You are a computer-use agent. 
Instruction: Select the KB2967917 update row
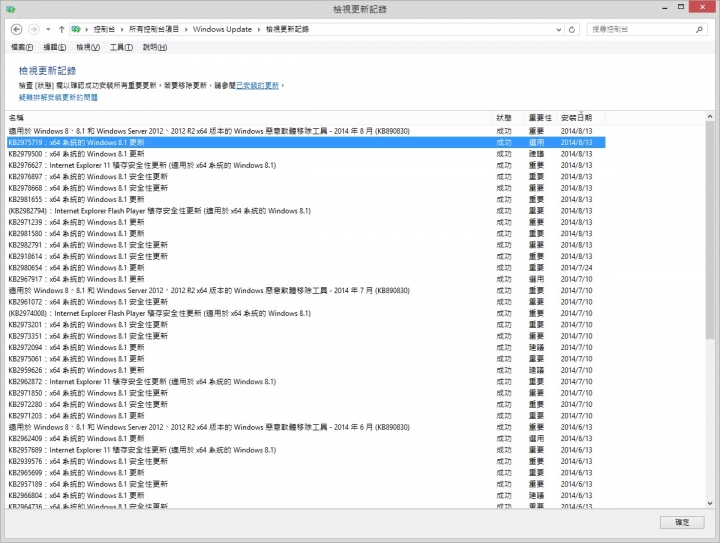point(306,279)
